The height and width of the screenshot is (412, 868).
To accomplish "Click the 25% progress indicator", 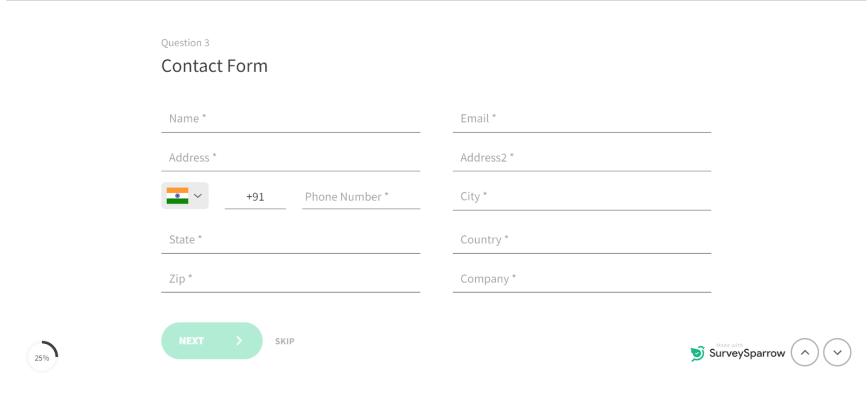I will (x=42, y=357).
